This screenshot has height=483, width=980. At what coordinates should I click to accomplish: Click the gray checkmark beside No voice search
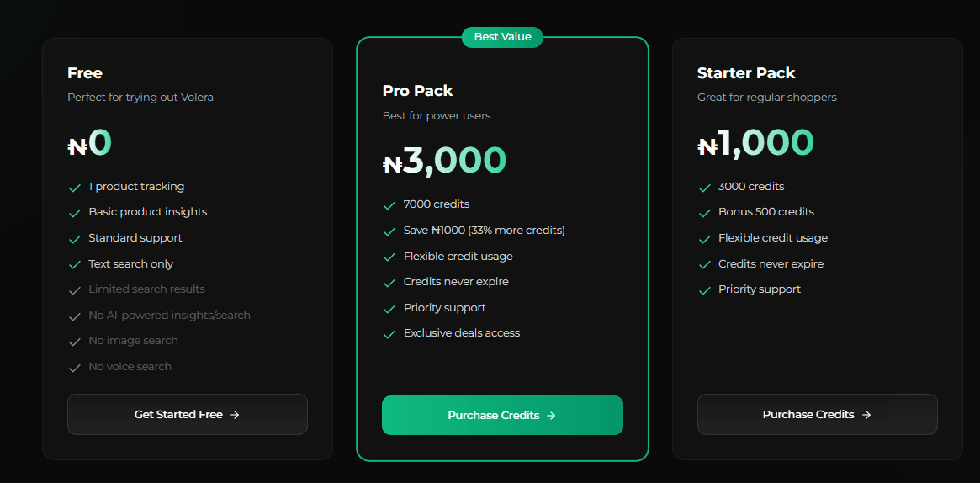click(x=75, y=368)
